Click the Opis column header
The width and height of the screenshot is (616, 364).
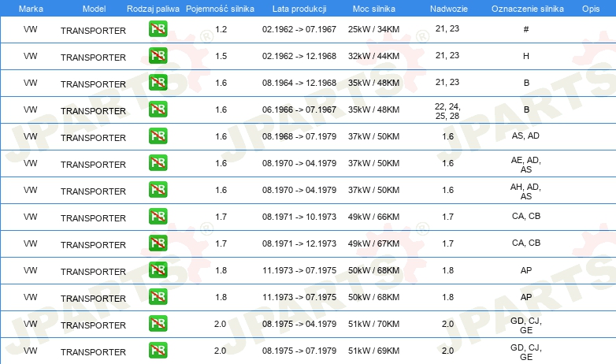[x=591, y=9]
